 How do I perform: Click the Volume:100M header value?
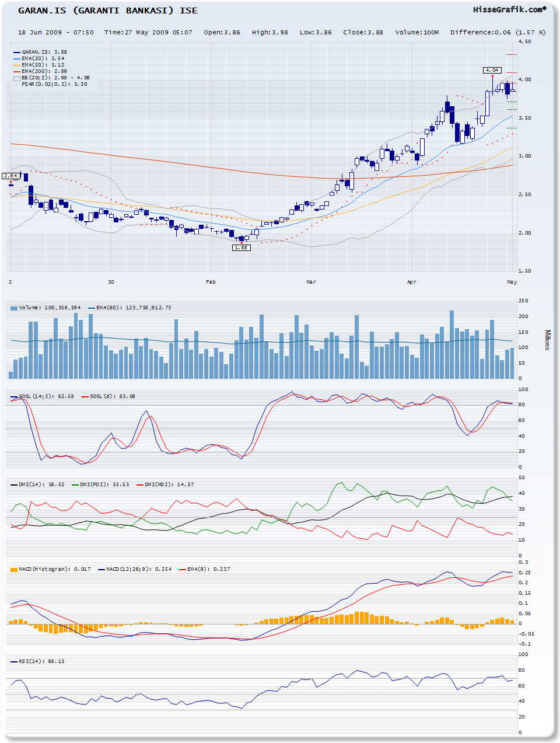coord(416,32)
